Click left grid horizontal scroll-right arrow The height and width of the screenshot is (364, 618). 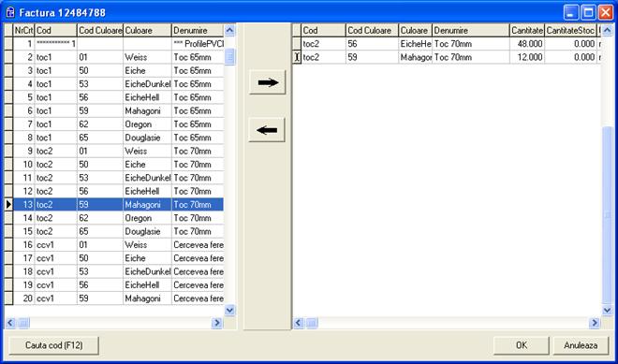click(217, 324)
